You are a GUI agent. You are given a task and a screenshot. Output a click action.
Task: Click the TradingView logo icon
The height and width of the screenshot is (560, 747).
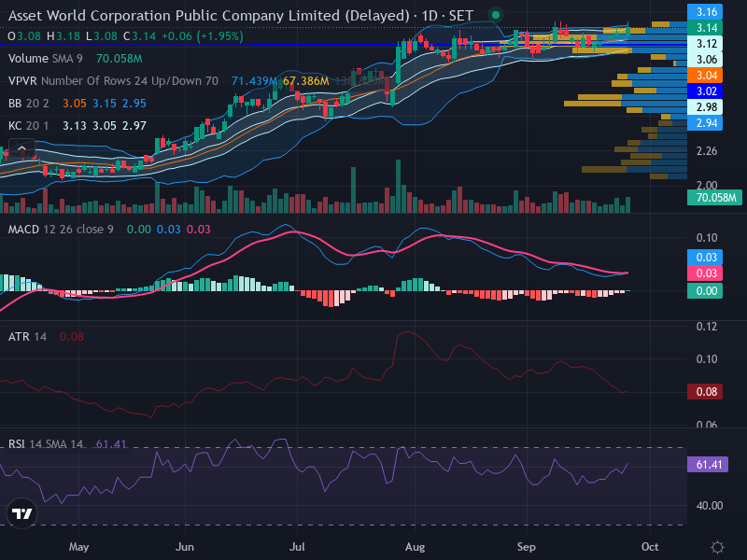tap(21, 513)
